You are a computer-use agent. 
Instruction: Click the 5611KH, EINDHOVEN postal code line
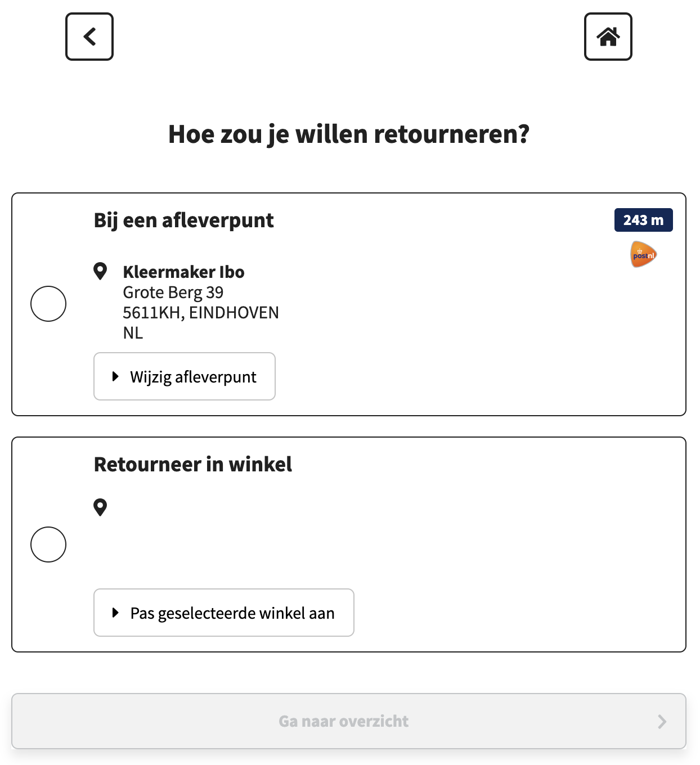(x=201, y=313)
